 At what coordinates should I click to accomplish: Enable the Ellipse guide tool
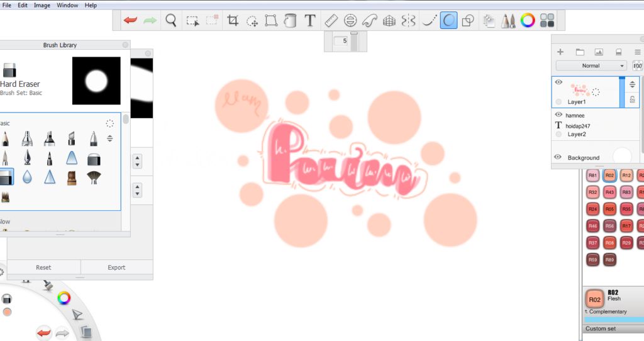point(350,20)
